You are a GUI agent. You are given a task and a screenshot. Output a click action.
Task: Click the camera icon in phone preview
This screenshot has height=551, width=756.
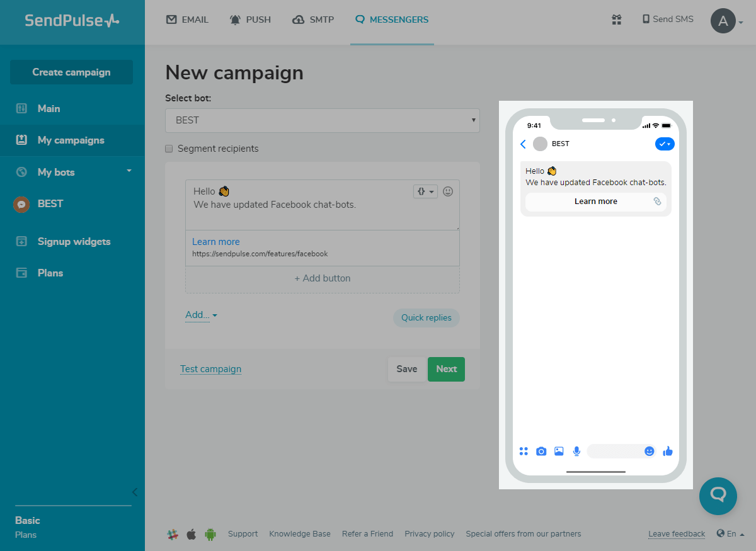click(x=541, y=451)
